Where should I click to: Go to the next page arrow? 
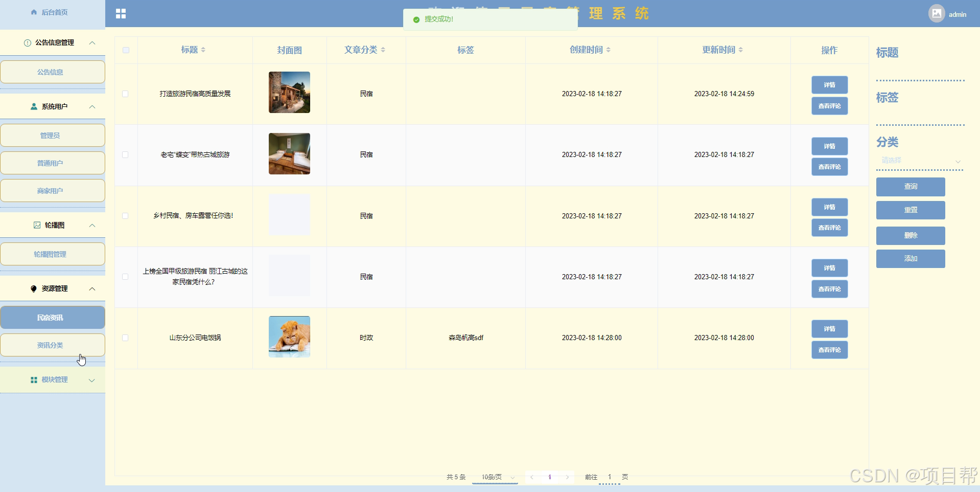pos(567,477)
